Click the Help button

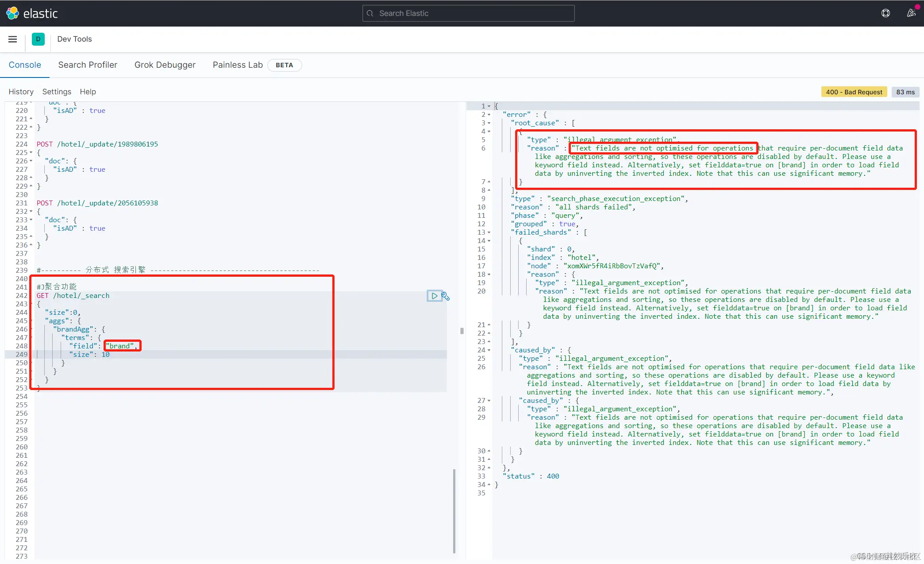[x=88, y=92]
